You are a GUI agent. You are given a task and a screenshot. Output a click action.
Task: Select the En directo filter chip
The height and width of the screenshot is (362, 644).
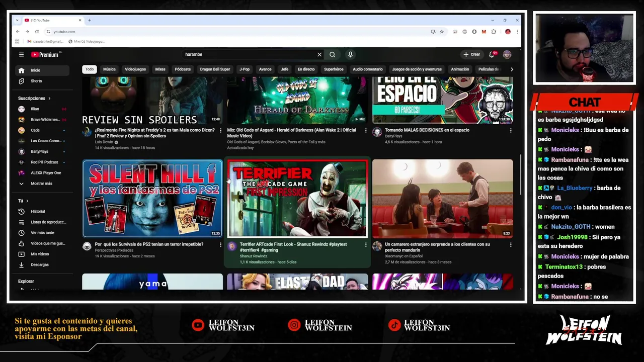pos(306,69)
